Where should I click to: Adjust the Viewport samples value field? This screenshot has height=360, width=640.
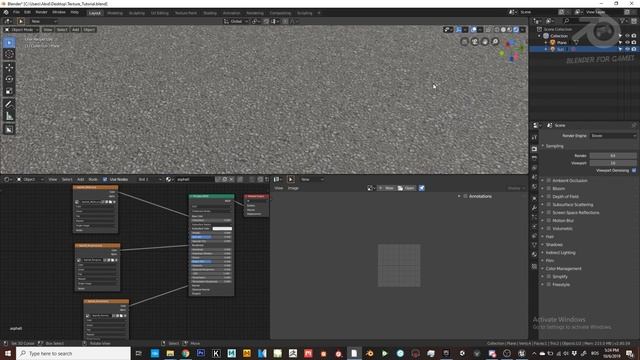pyautogui.click(x=613, y=163)
